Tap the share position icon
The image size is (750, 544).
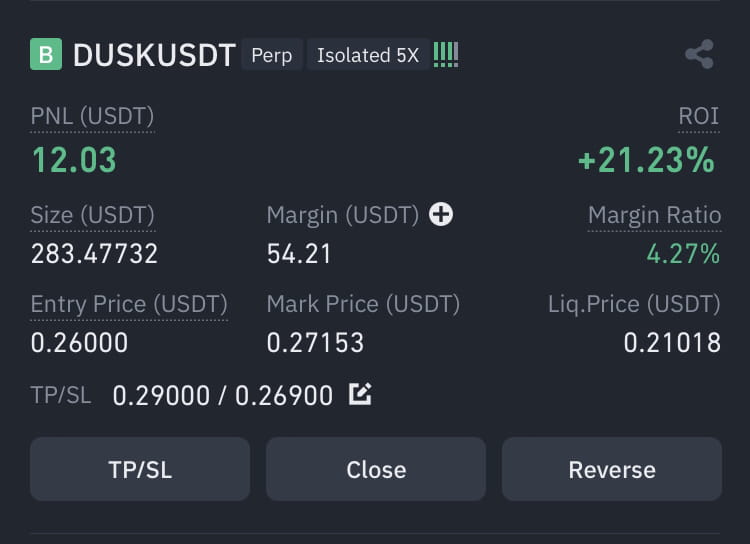tap(699, 54)
